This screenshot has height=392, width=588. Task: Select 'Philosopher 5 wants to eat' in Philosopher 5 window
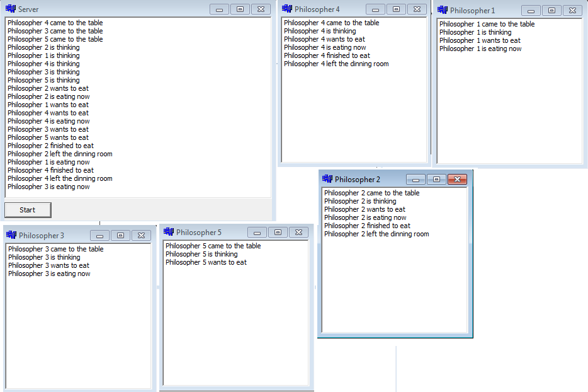point(206,262)
